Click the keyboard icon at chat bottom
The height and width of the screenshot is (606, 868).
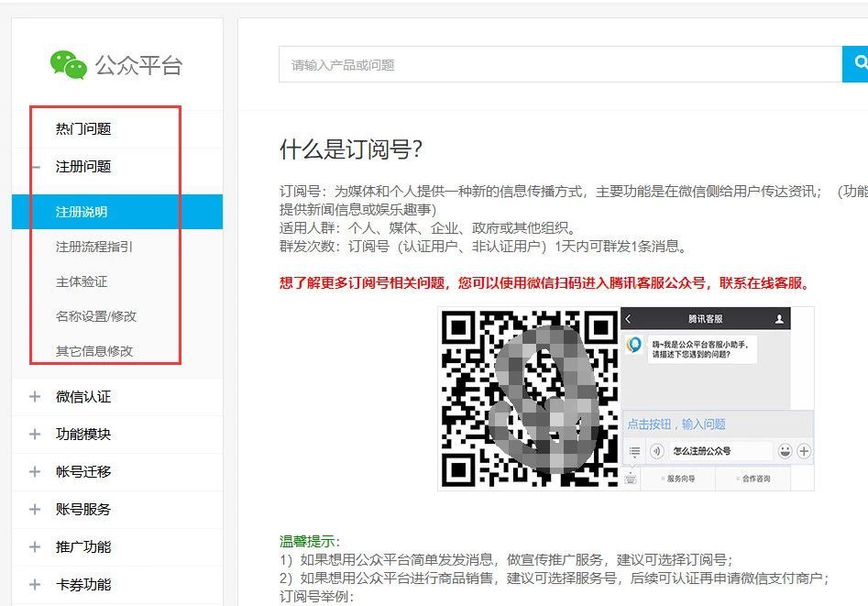coord(631,479)
